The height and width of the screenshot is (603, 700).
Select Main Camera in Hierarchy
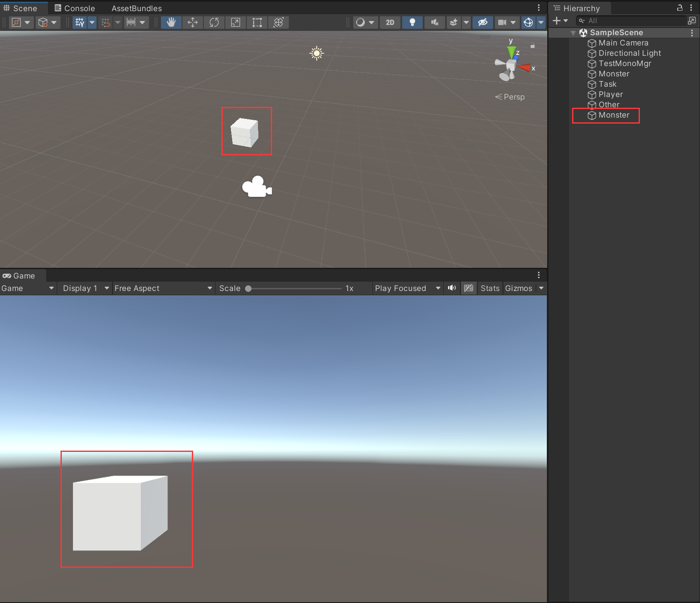pos(623,43)
